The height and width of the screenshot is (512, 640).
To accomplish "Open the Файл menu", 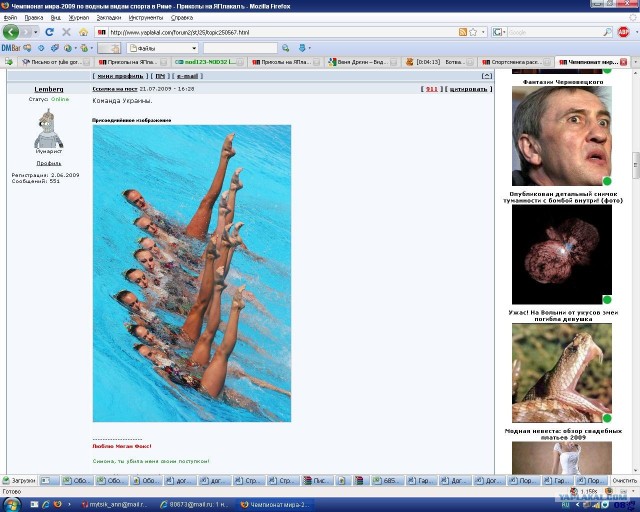I will click(x=10, y=18).
